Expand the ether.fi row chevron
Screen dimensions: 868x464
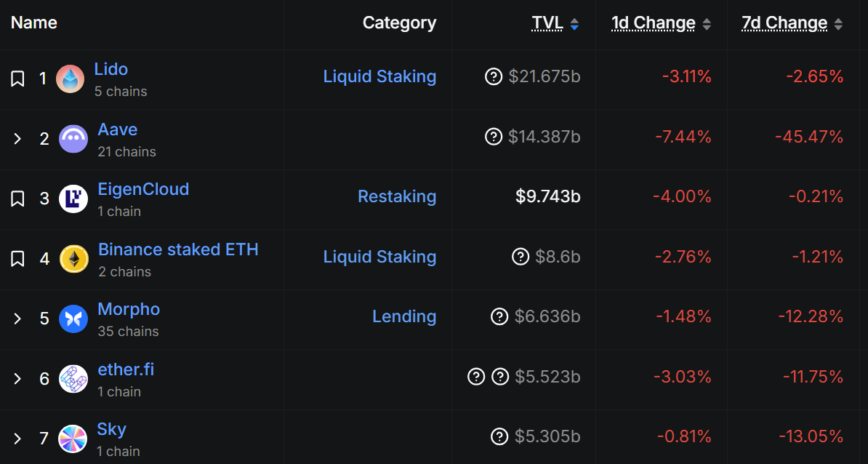(17, 379)
